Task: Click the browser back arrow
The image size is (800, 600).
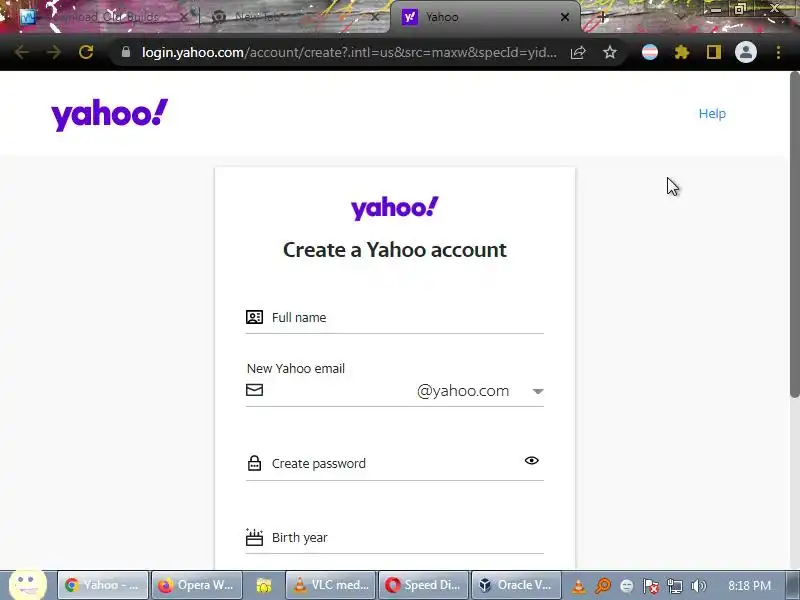Action: 21,52
